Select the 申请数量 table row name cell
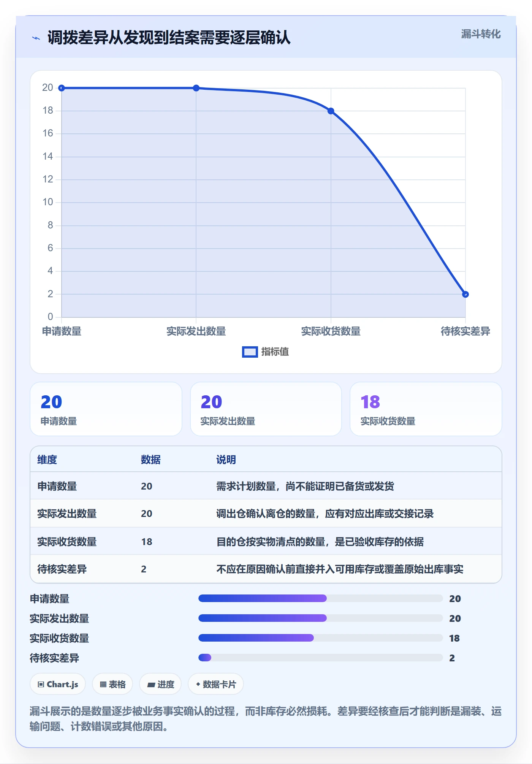This screenshot has width=532, height=764. tap(57, 486)
